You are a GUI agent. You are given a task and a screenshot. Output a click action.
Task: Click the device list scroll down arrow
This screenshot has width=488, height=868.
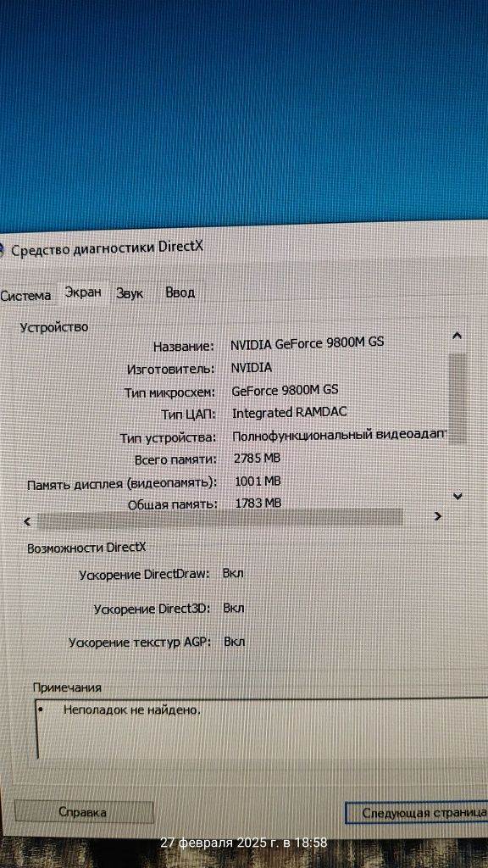pyautogui.click(x=457, y=496)
